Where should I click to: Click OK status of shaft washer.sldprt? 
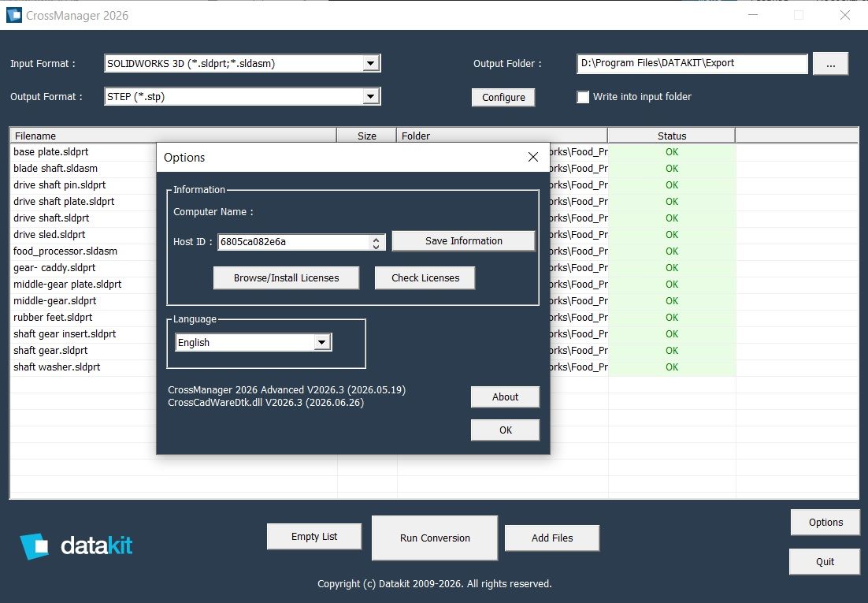click(672, 367)
